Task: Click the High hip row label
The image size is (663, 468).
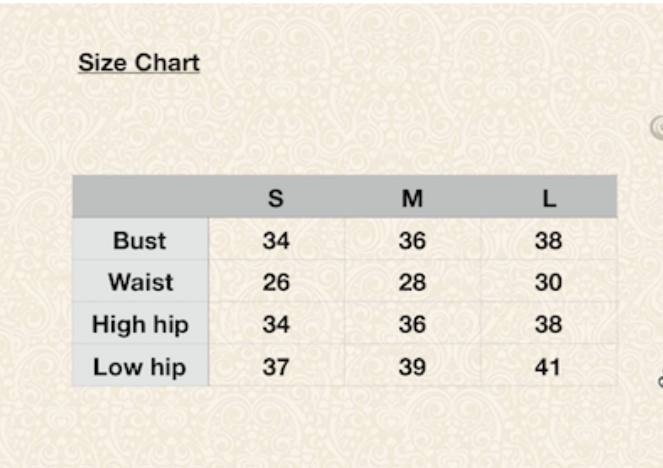Action: point(140,324)
